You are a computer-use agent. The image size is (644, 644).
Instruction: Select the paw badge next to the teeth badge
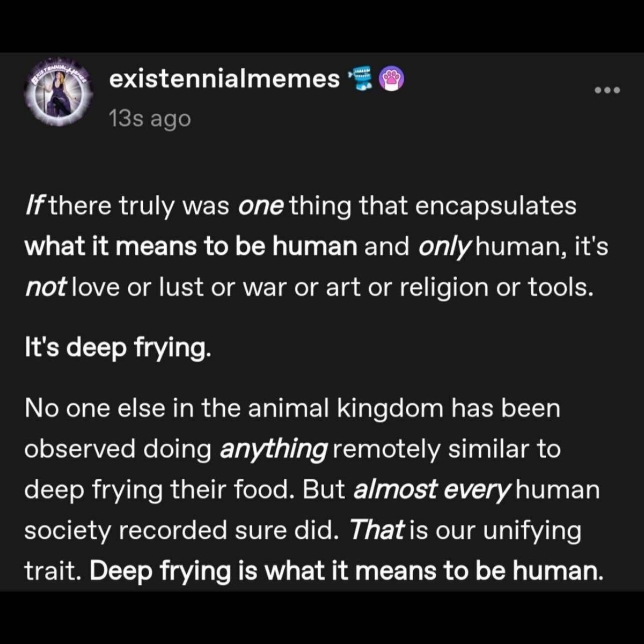pos(390,78)
